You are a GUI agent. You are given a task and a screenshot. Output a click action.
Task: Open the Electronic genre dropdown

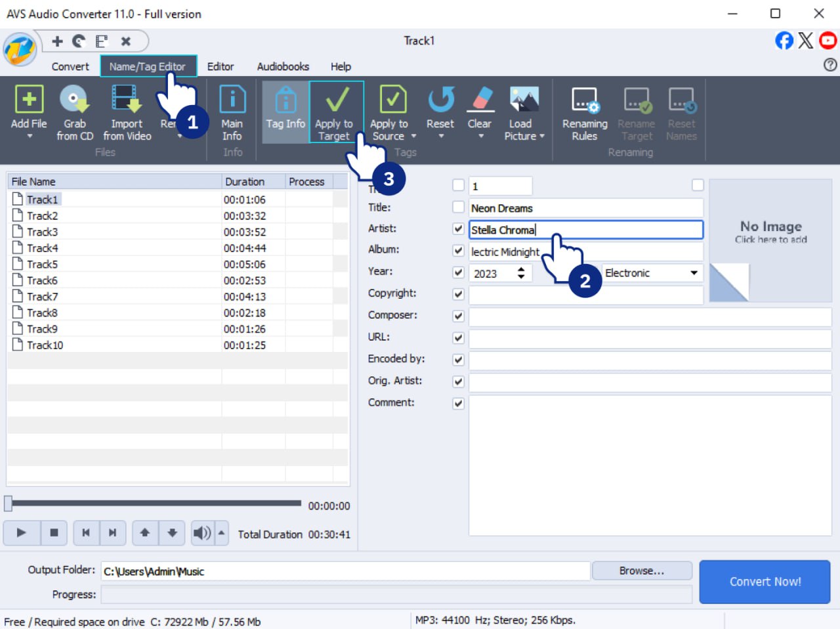pyautogui.click(x=694, y=272)
